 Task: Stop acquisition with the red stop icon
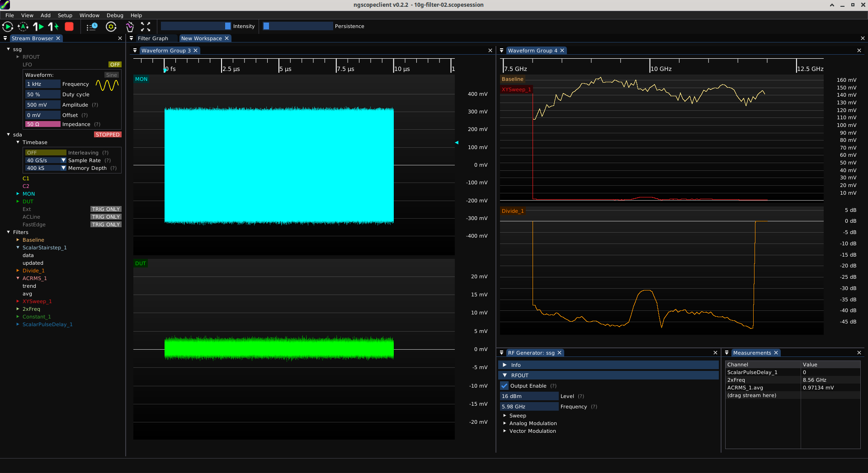[x=69, y=27]
